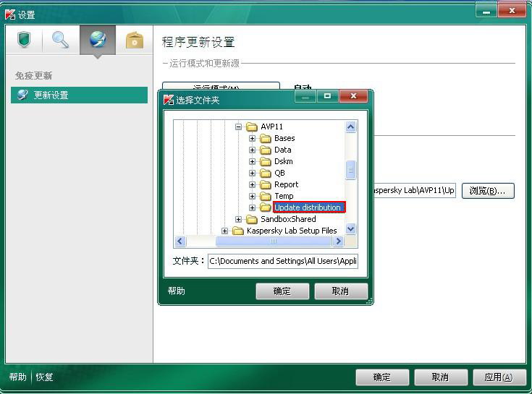This screenshot has height=394, width=532.
Task: Expand the Bases folder node
Action: (x=252, y=138)
